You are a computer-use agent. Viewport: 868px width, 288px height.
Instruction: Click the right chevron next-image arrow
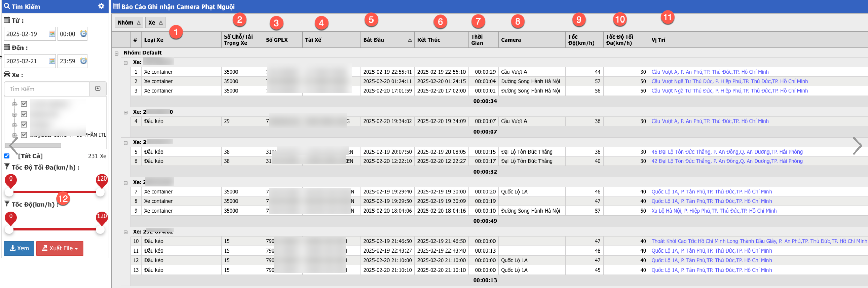[857, 146]
